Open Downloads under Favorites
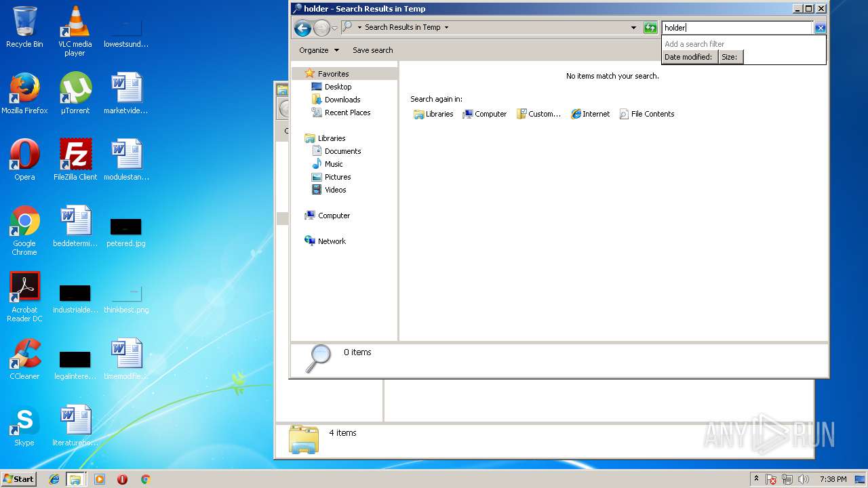 point(335,100)
